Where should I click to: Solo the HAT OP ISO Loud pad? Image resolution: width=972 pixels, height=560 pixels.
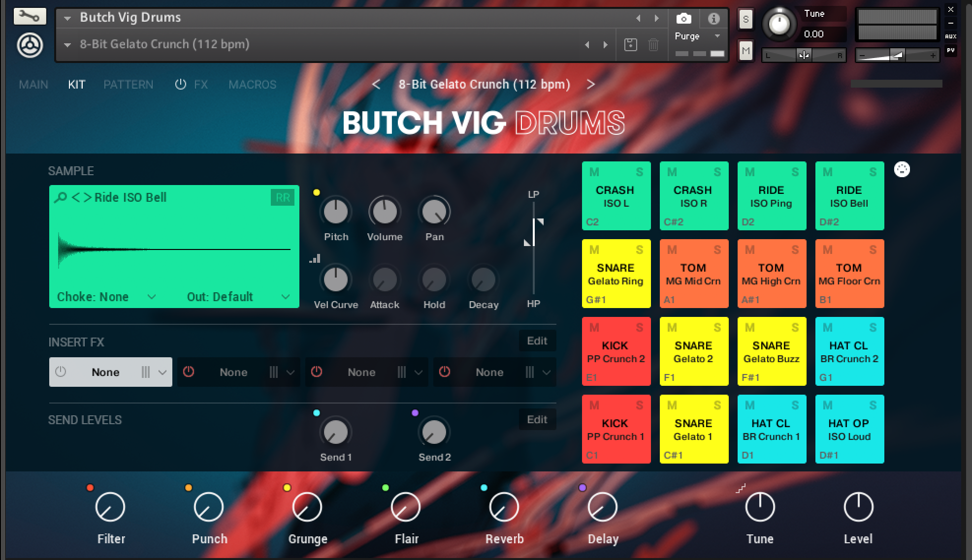click(x=873, y=405)
